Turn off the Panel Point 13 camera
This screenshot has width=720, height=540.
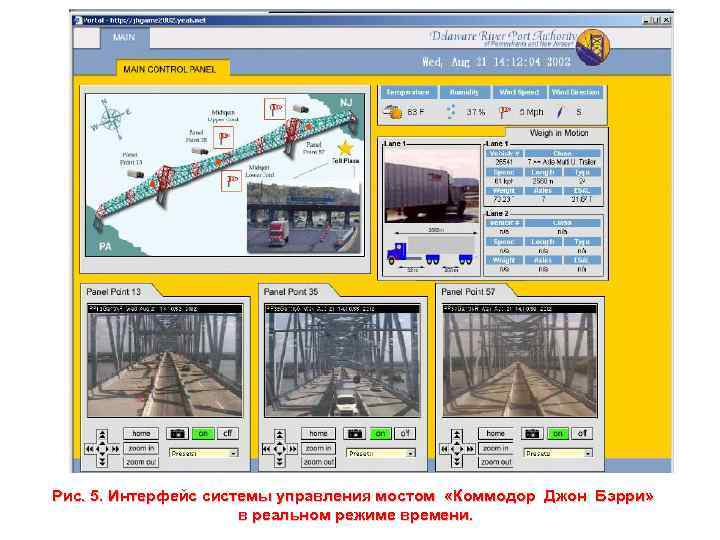point(227,433)
